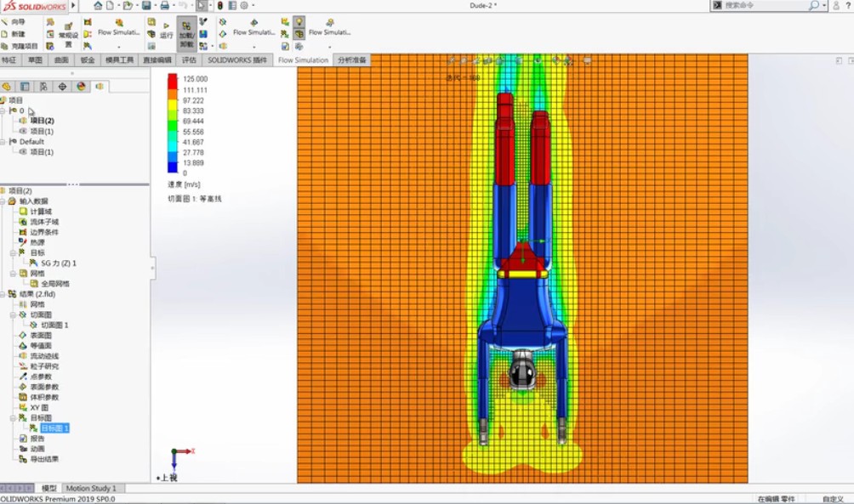
Task: Toggle the light bulb display icon
Action: click(x=299, y=22)
